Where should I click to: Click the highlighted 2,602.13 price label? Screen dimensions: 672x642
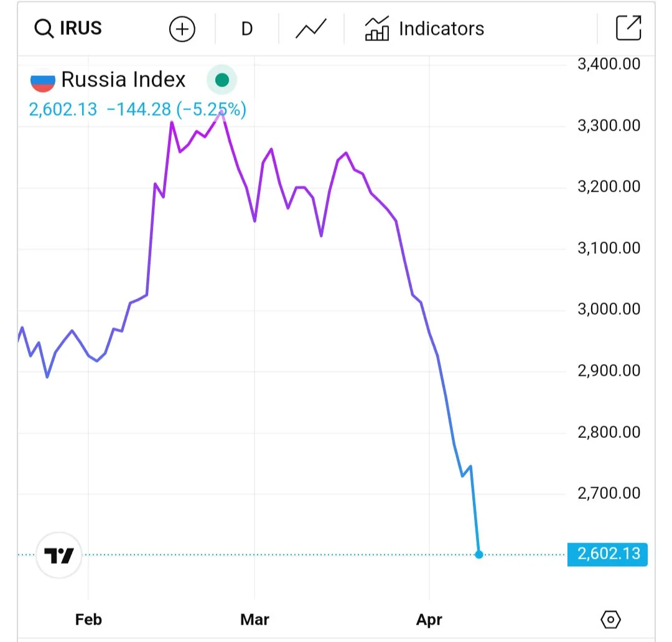pyautogui.click(x=607, y=554)
